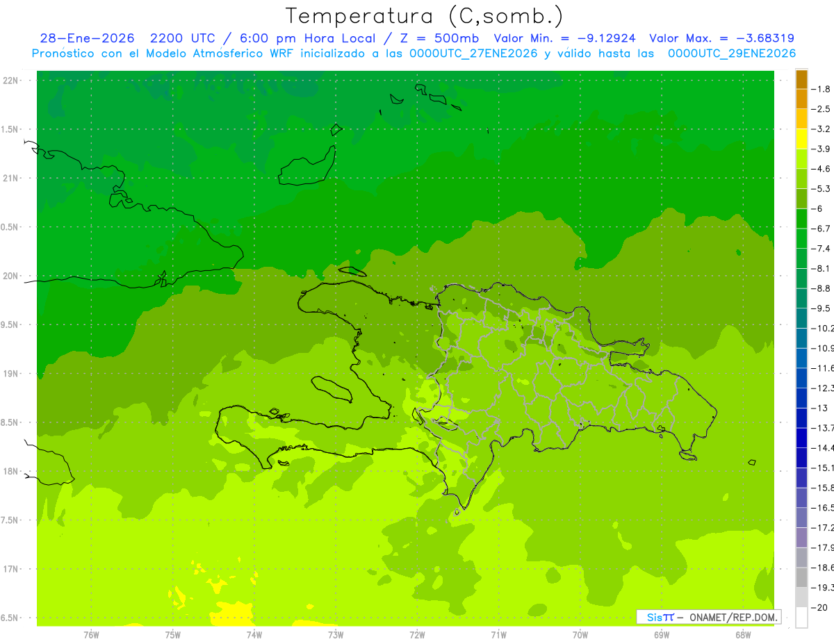
Task: Click the '-8.8' colorbar value
Action: click(821, 288)
